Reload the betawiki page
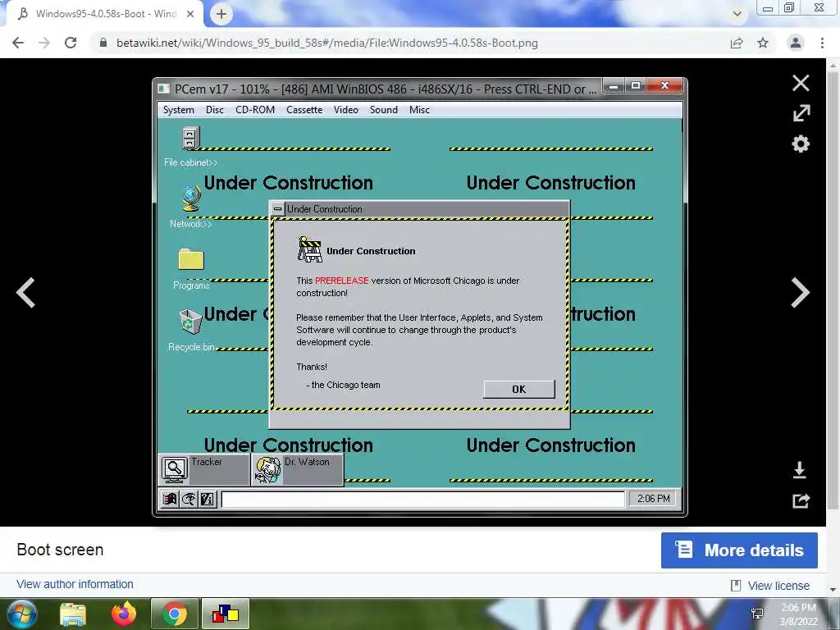The width and height of the screenshot is (840, 630). 71,43
